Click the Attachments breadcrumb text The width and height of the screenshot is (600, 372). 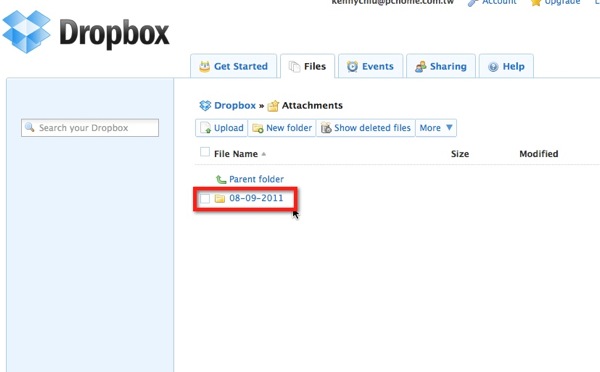(312, 105)
